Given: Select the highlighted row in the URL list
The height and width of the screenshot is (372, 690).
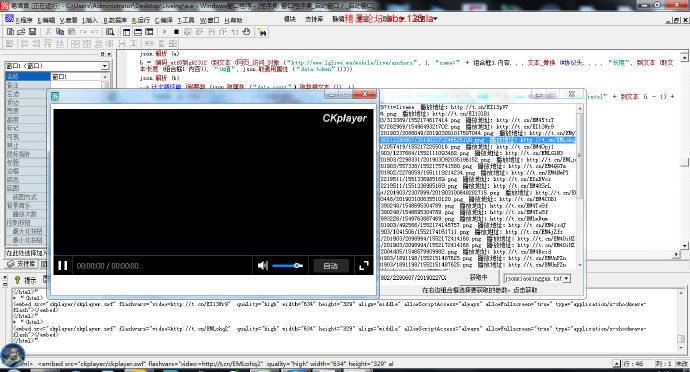Looking at the screenshot, I should pos(477,140).
